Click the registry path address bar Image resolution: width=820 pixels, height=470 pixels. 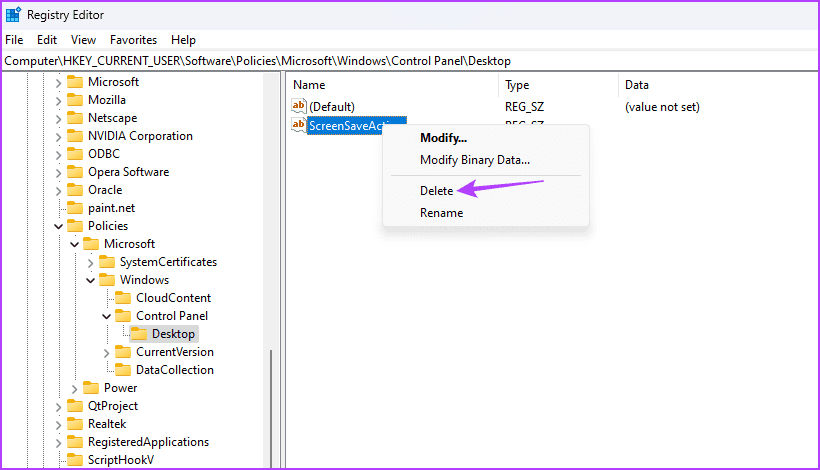(409, 61)
